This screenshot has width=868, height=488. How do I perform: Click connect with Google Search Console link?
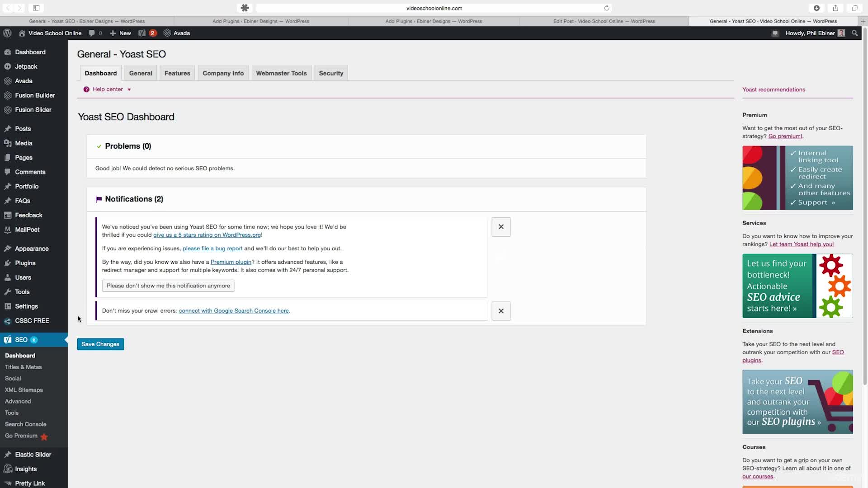234,311
